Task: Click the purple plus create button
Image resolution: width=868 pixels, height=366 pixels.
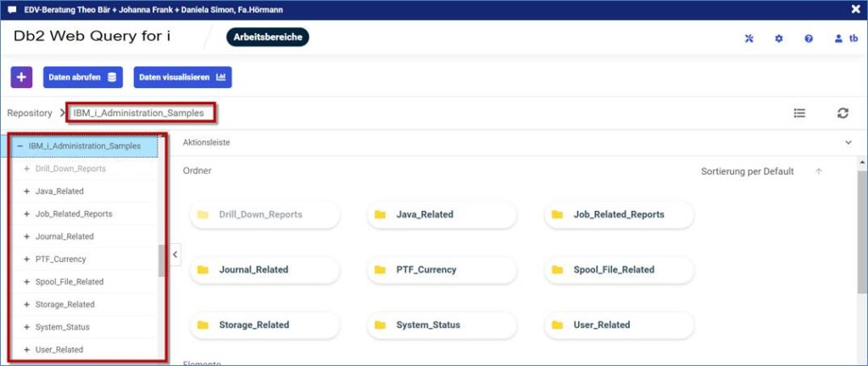Action: click(x=21, y=77)
